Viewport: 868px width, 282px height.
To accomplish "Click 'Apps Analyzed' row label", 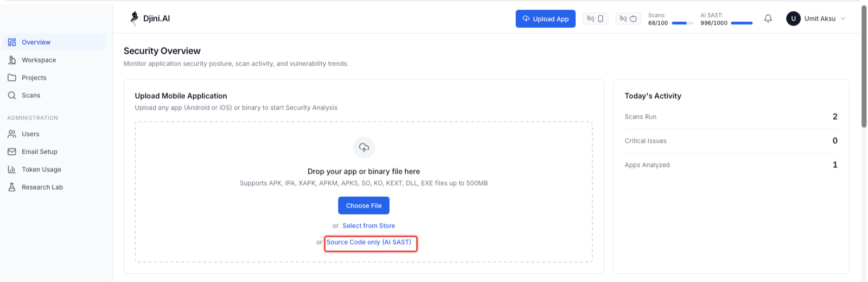I will [x=647, y=165].
